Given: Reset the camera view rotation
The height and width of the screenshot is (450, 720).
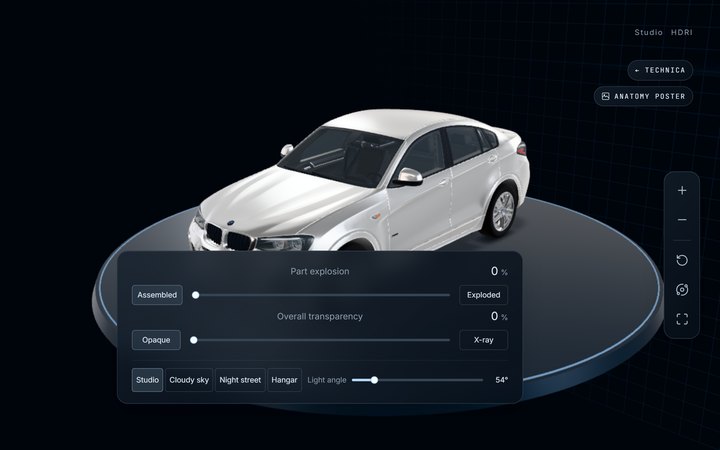Looking at the screenshot, I should pos(682,260).
